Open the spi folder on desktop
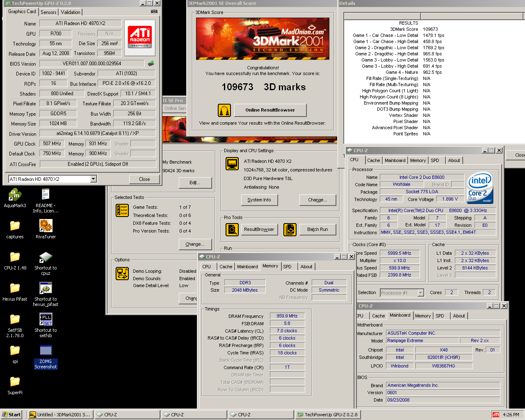Image resolution: width=525 pixels, height=420 pixels. click(15, 354)
